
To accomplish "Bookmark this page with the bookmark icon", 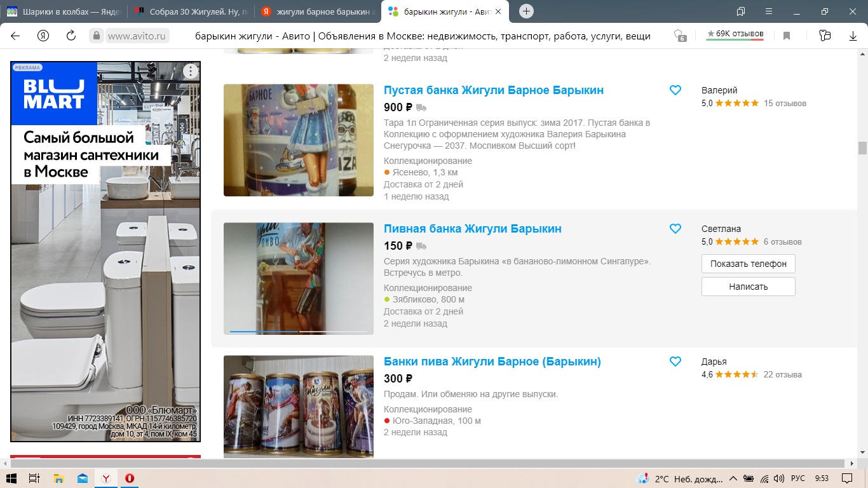I will coord(787,36).
